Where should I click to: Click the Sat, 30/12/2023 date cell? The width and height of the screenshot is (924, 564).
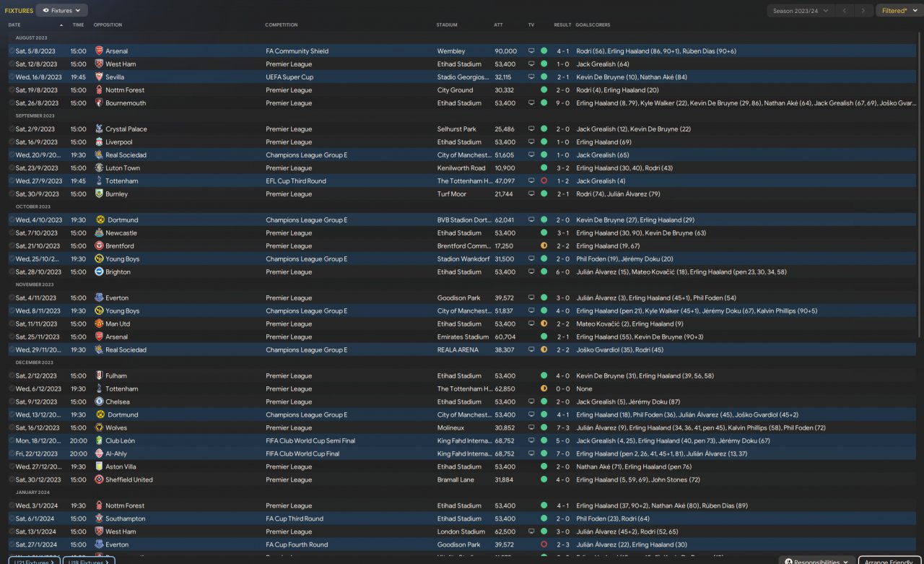point(39,480)
